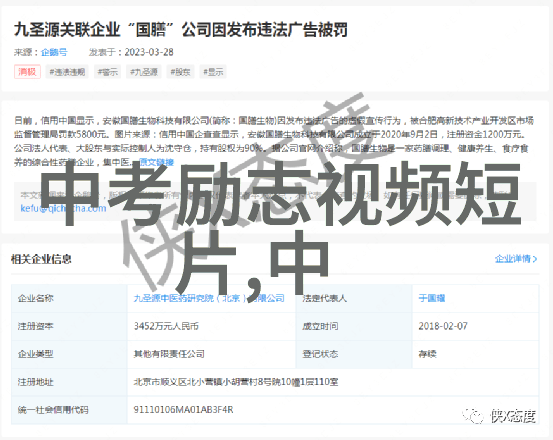Select the credit code 91110106MA01AB3F4R
Image resolution: width=553 pixels, height=440 pixels.
(x=183, y=410)
